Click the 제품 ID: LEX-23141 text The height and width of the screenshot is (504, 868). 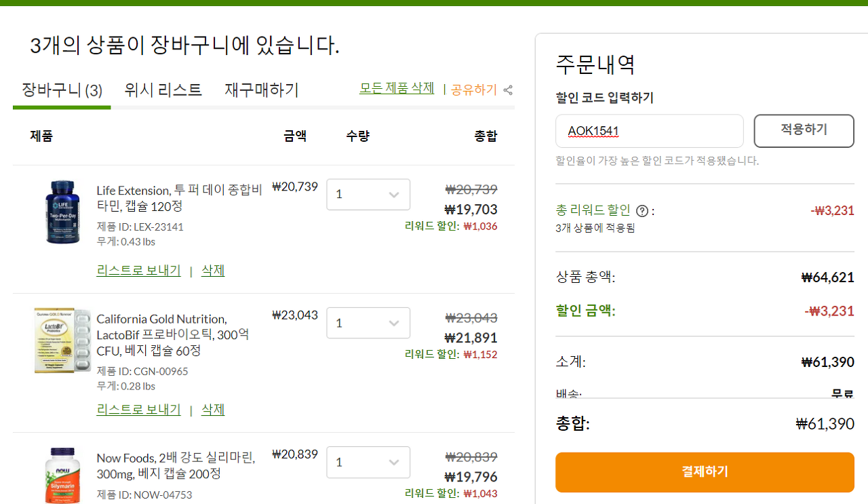click(x=140, y=227)
